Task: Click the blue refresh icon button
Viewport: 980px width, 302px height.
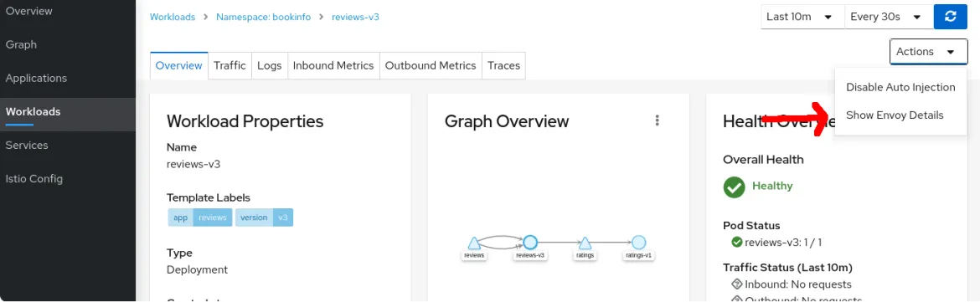Action: click(950, 17)
